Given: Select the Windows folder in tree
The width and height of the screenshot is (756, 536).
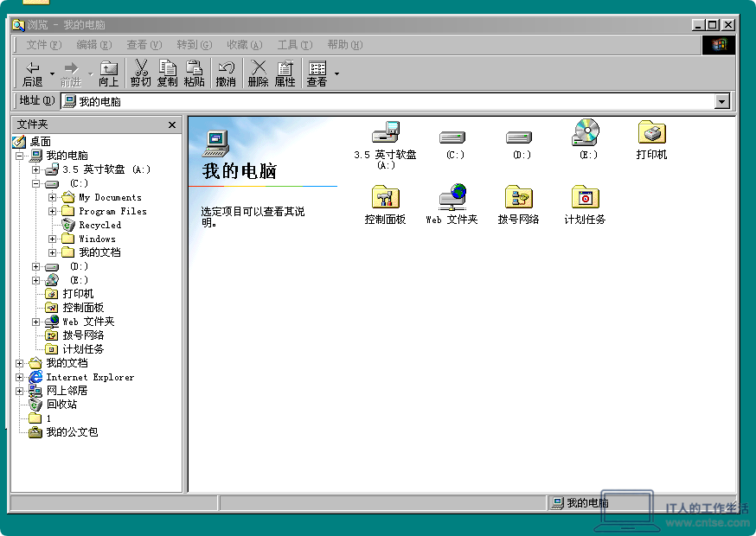Looking at the screenshot, I should pos(97,239).
